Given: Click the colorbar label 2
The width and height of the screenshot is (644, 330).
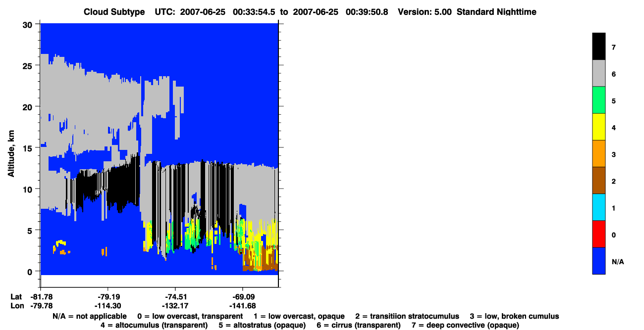Looking at the screenshot, I should [613, 181].
